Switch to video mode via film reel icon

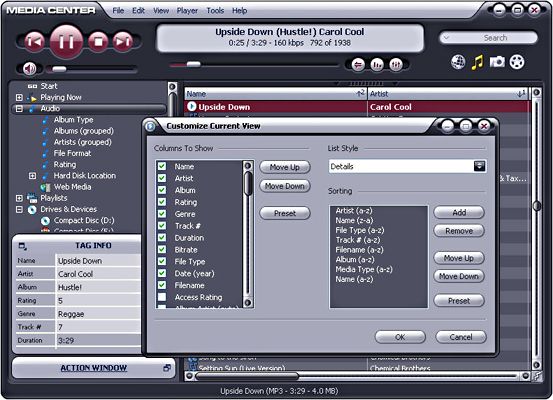pyautogui.click(x=517, y=62)
